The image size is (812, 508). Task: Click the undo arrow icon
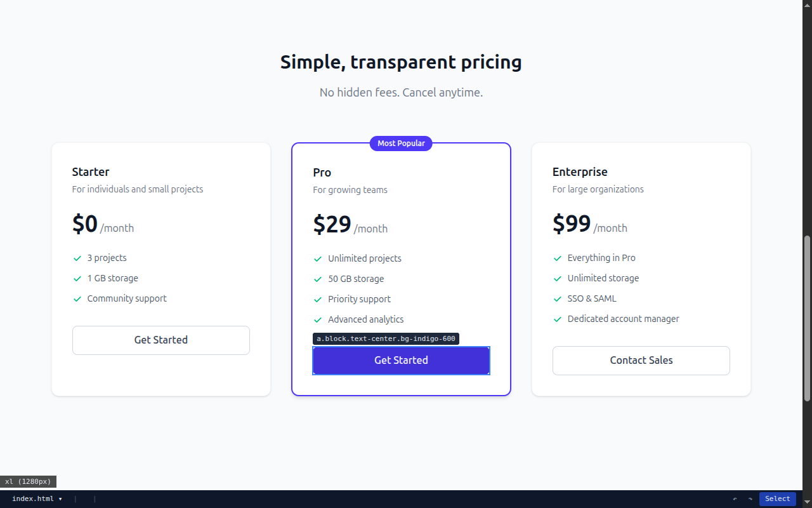(x=735, y=499)
